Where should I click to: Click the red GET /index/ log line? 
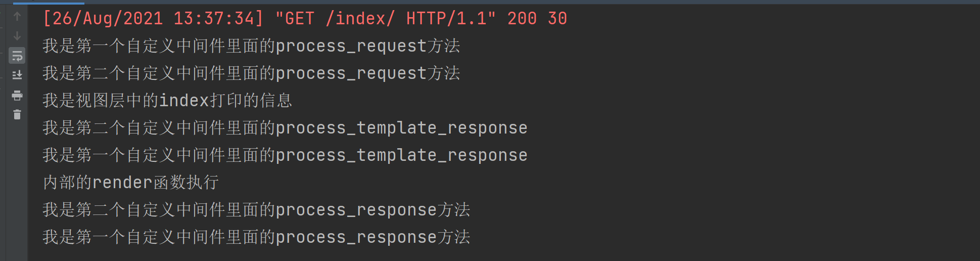click(305, 19)
